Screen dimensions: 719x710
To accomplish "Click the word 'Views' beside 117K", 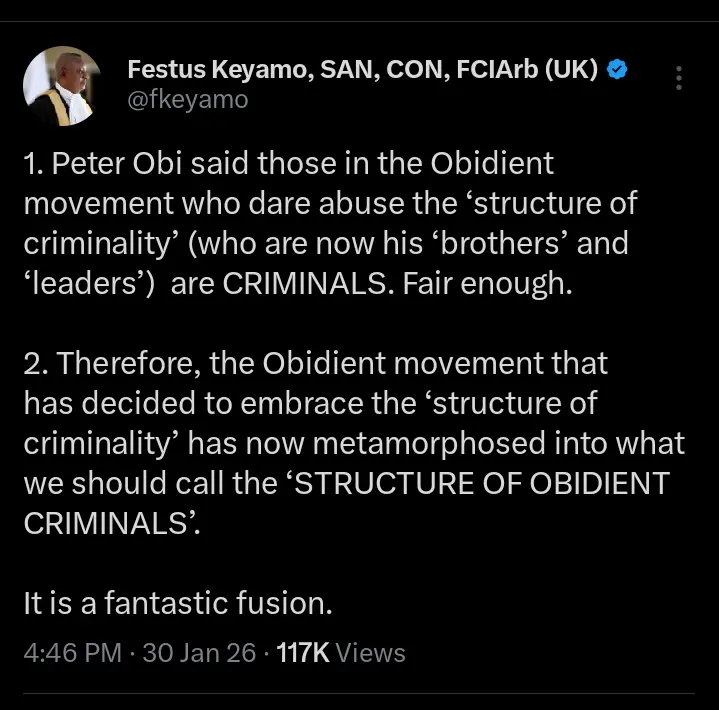I will [371, 653].
